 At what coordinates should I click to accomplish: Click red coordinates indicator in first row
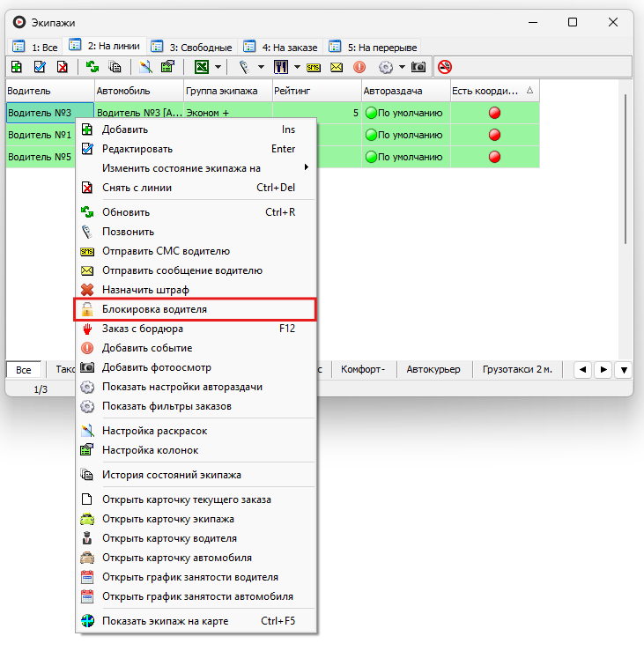pos(494,113)
